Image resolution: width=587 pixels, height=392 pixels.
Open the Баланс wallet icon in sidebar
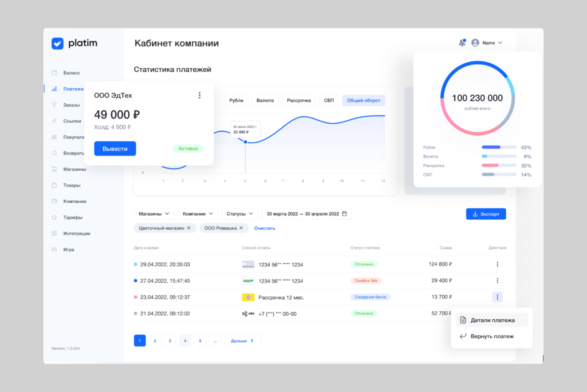point(54,73)
